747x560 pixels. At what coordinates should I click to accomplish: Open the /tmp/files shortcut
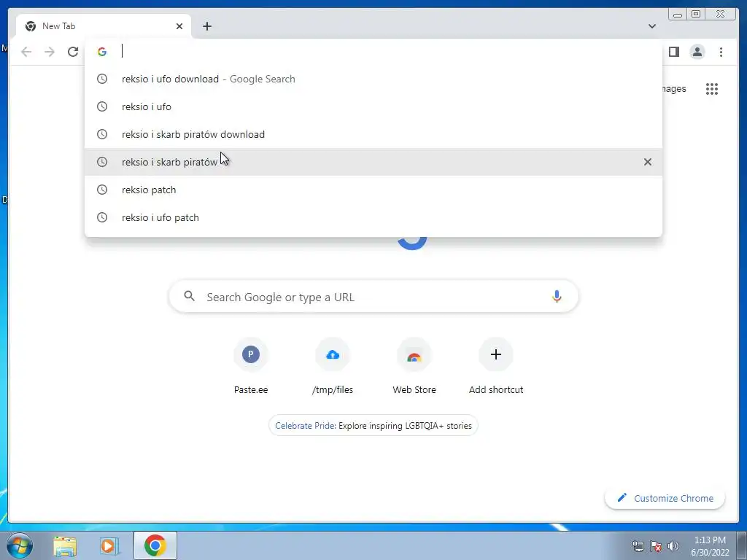point(333,366)
